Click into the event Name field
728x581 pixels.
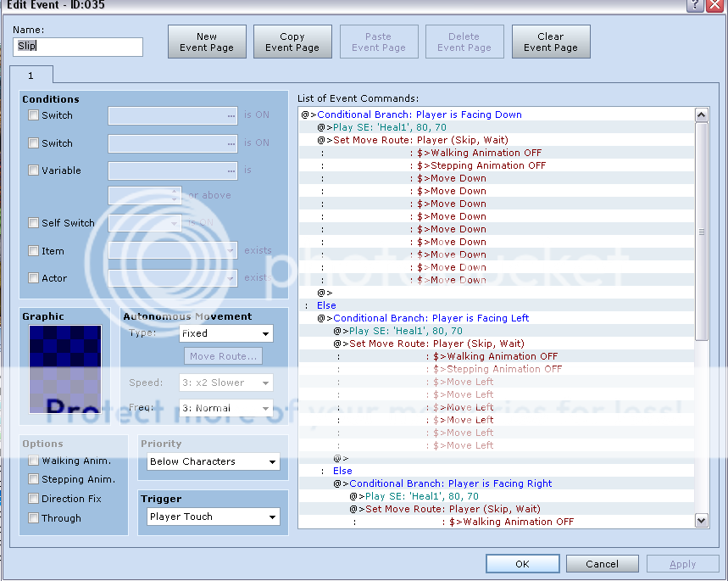tap(78, 47)
